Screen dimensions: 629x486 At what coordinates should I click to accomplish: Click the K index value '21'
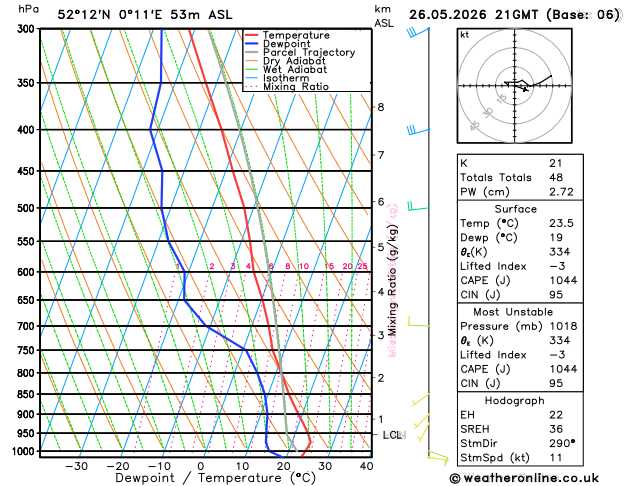click(x=556, y=163)
